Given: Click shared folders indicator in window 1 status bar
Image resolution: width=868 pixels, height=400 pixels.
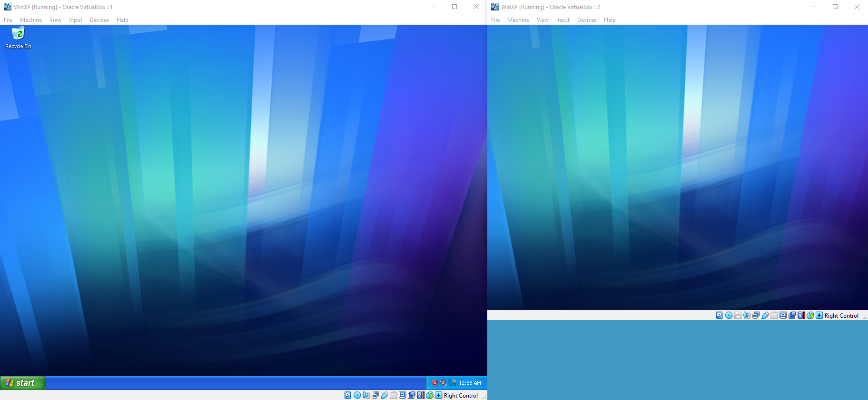Looking at the screenshot, I should [x=394, y=395].
